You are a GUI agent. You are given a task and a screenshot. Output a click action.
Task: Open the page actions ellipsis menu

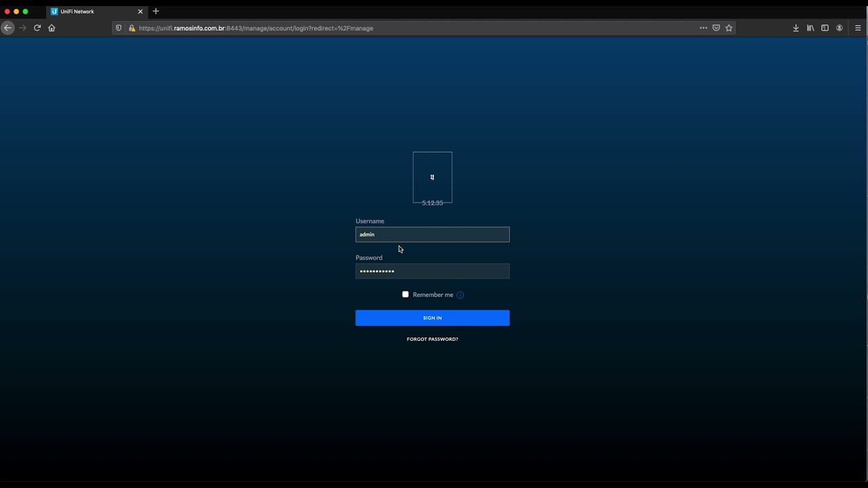click(703, 28)
